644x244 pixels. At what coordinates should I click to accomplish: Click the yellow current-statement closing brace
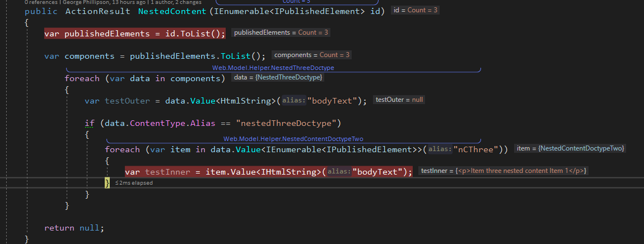pyautogui.click(x=107, y=183)
